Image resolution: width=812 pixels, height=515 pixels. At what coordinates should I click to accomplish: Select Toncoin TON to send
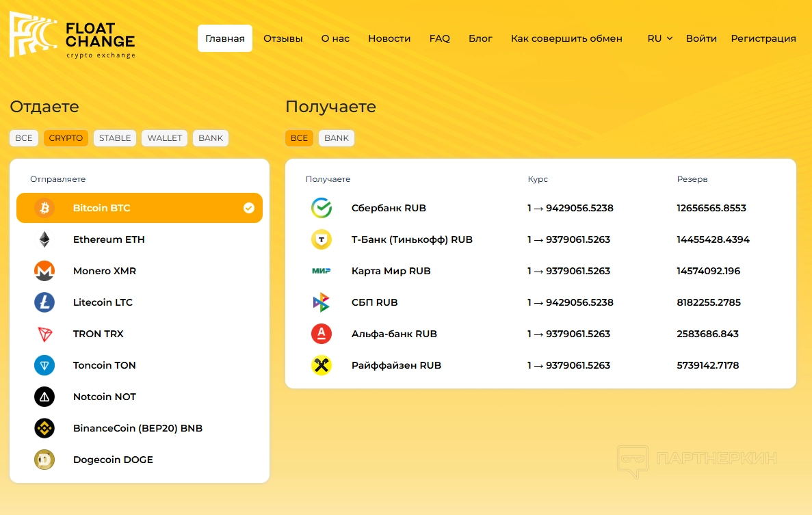(x=140, y=365)
